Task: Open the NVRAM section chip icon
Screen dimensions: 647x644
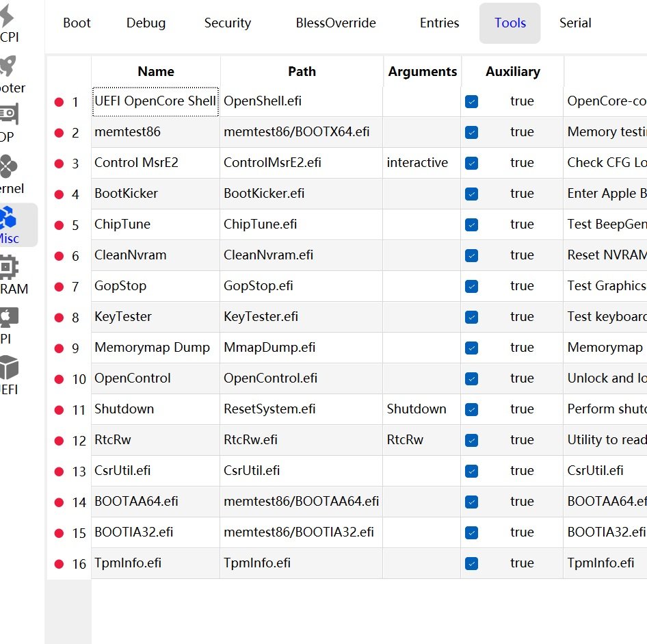Action: click(8, 267)
